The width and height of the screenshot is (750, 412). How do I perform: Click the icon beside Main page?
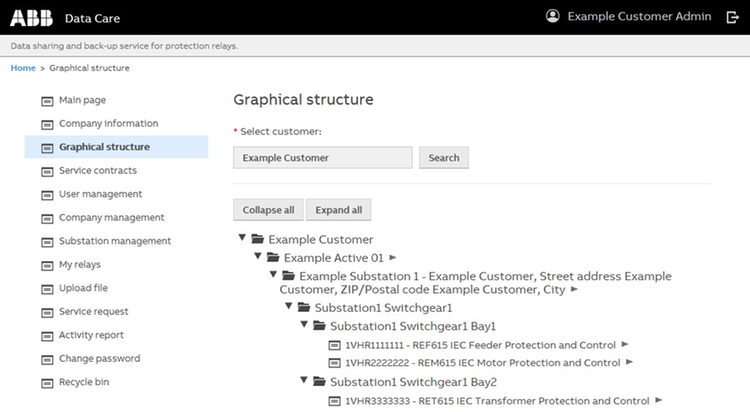tap(47, 101)
